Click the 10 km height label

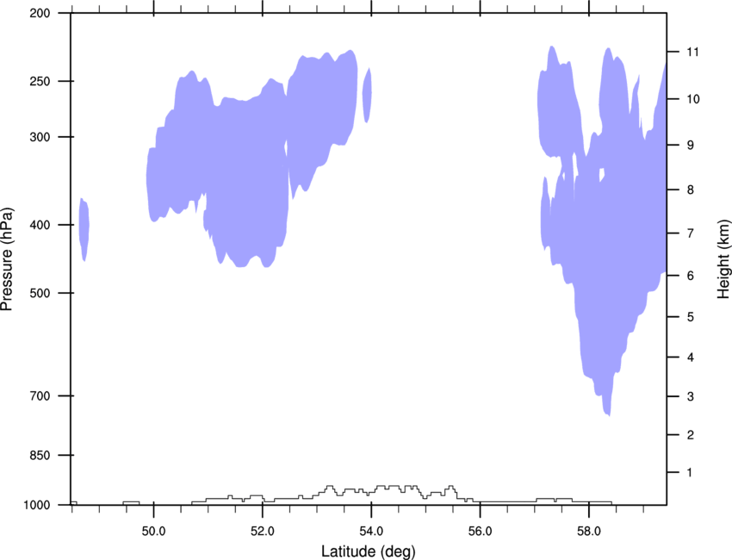[693, 99]
